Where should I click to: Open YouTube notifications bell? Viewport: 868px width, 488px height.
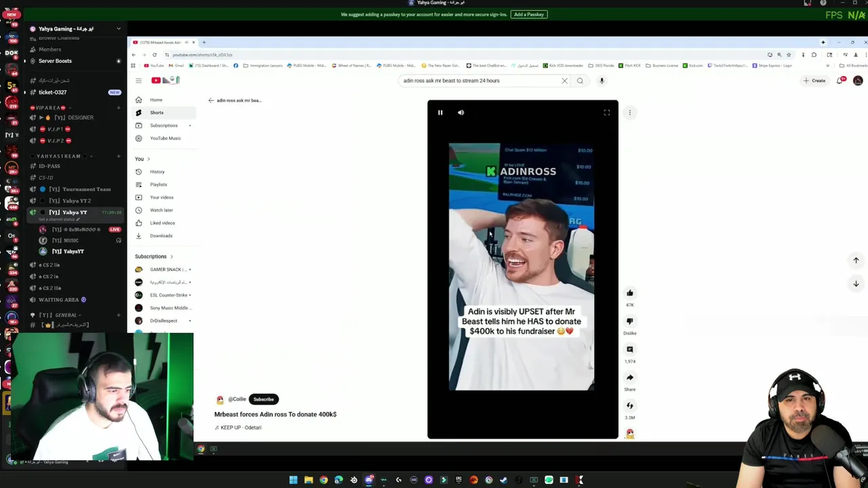pos(840,81)
